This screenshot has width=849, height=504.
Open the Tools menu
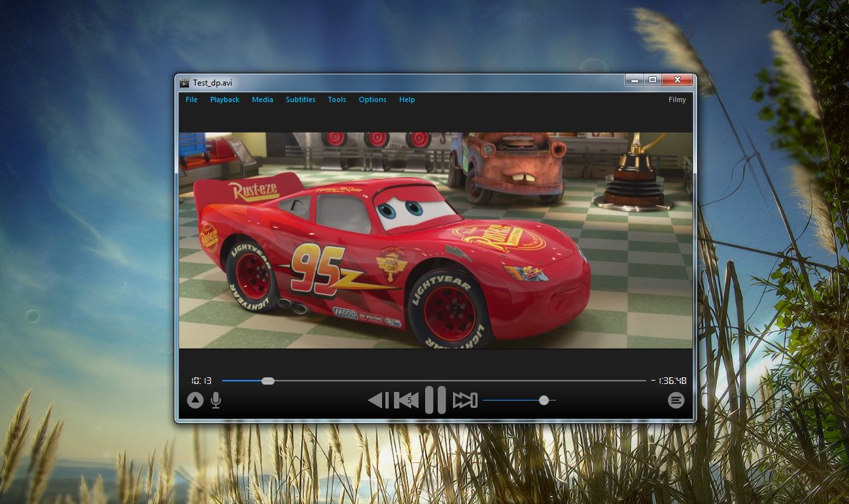[x=337, y=99]
